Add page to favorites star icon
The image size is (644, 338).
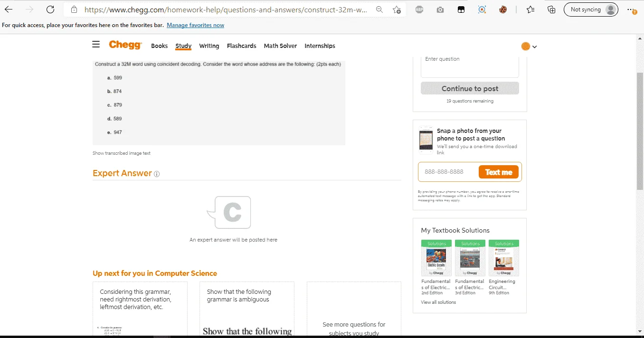(x=397, y=9)
